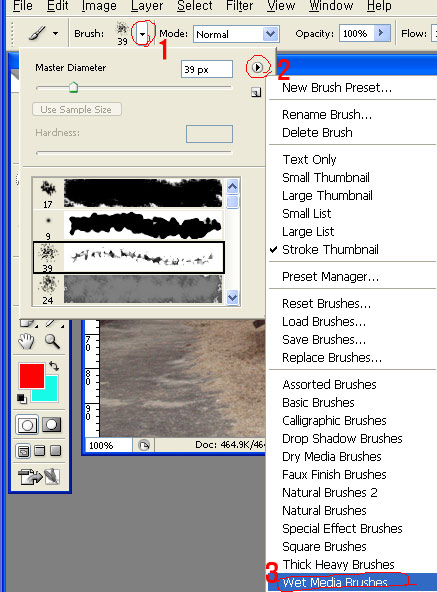Load the Thick Heavy Brushes set
437x592 pixels.
click(338, 565)
